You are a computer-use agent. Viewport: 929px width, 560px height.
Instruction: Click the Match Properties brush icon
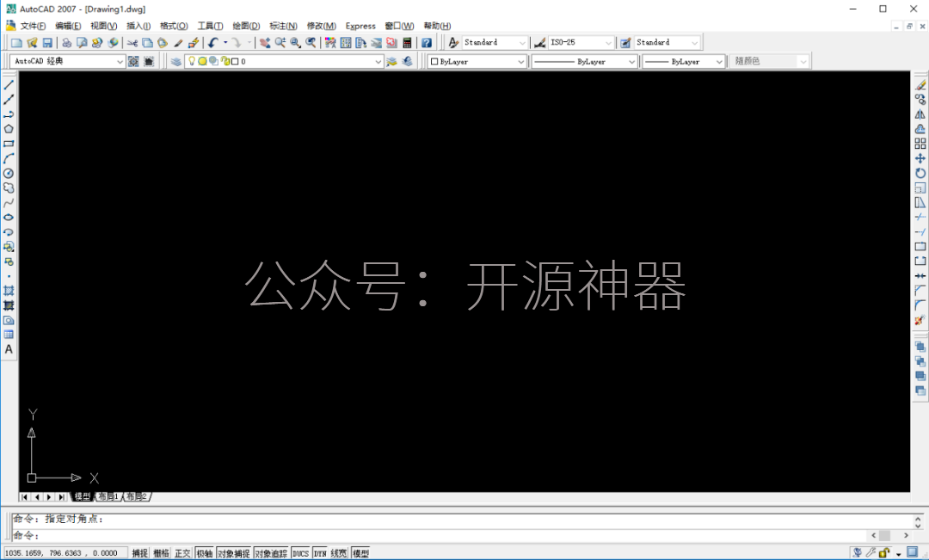(x=178, y=43)
